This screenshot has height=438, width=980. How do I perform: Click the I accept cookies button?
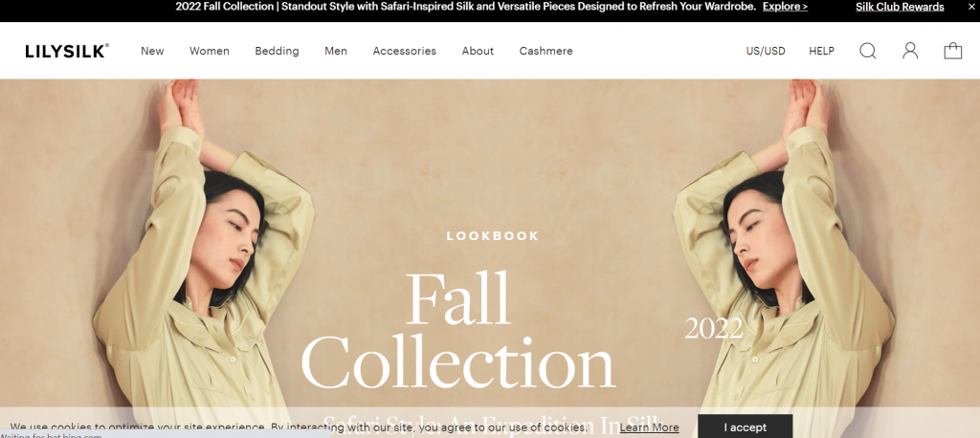(x=745, y=427)
